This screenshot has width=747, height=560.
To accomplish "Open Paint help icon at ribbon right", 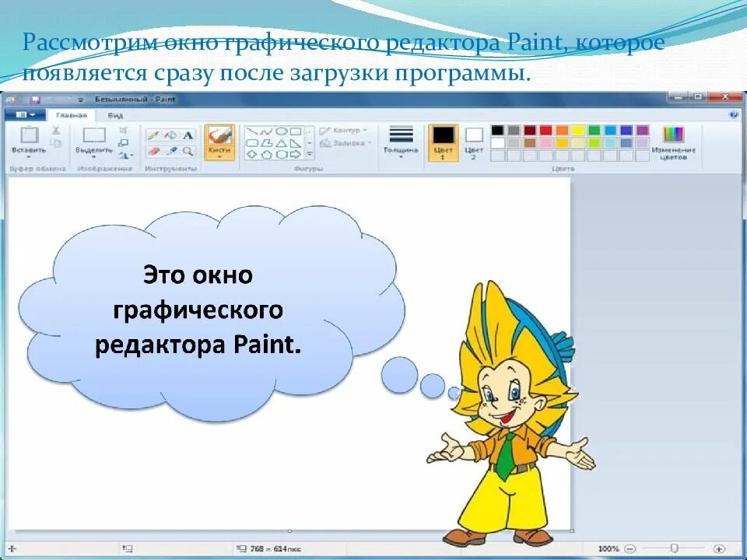I will click(734, 114).
